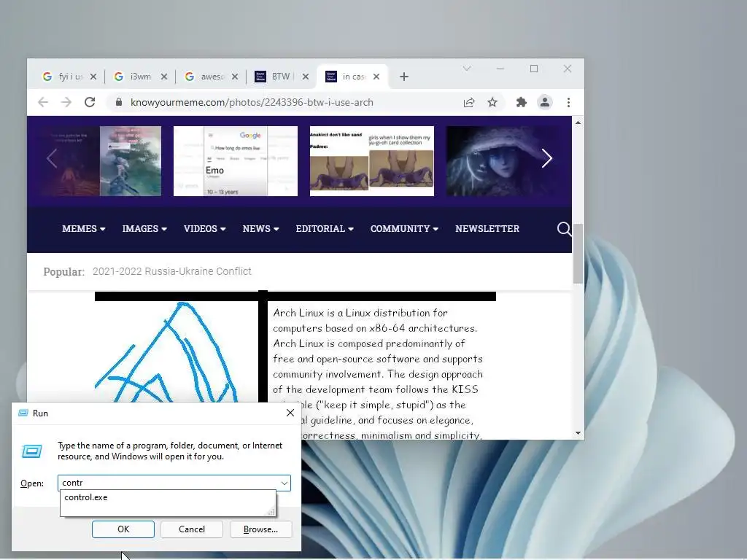Expand the NEWS menu

click(x=260, y=229)
